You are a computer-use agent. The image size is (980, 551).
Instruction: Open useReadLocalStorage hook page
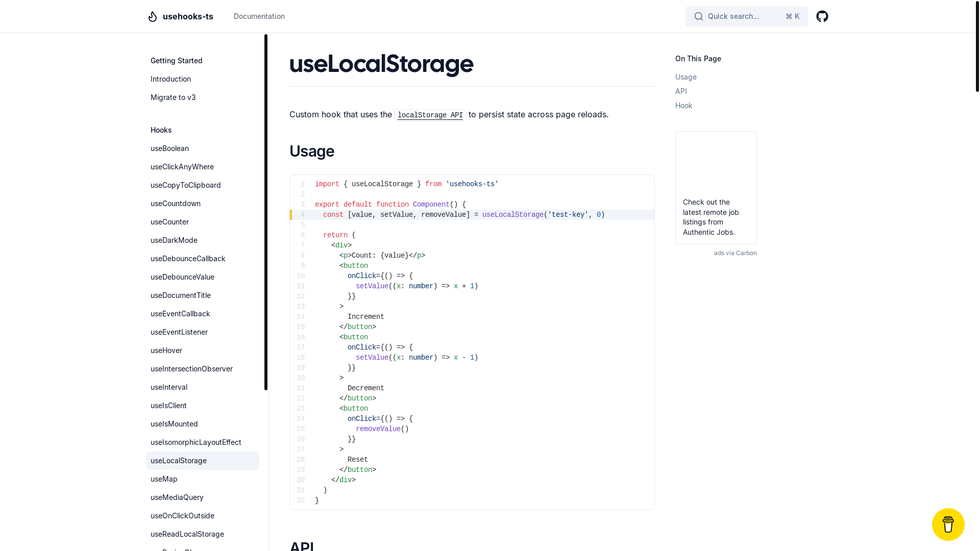203,534
